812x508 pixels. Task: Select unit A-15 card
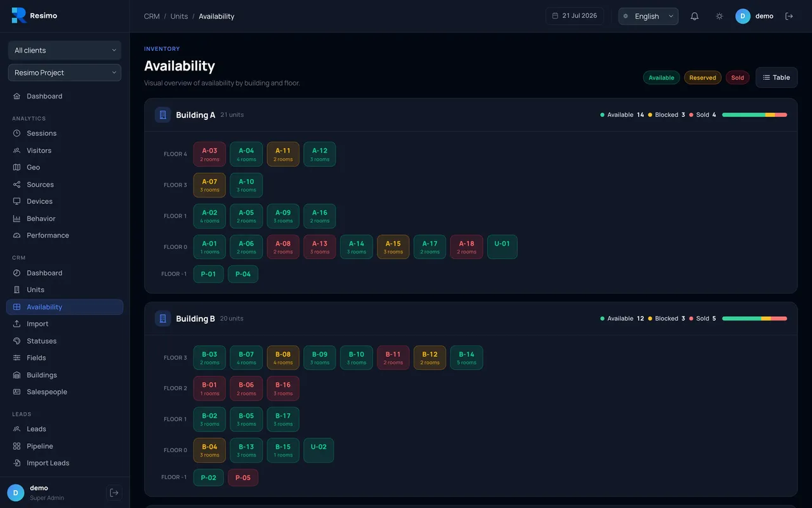coord(393,247)
